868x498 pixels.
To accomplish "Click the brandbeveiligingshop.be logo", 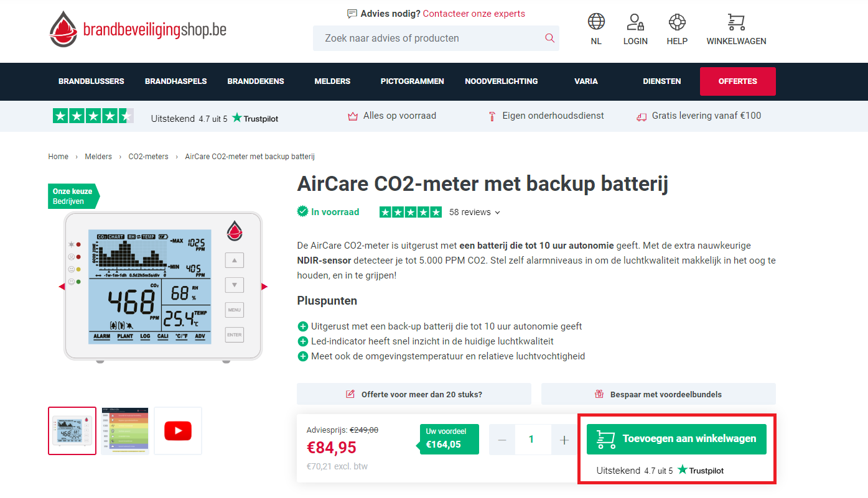I will click(138, 29).
